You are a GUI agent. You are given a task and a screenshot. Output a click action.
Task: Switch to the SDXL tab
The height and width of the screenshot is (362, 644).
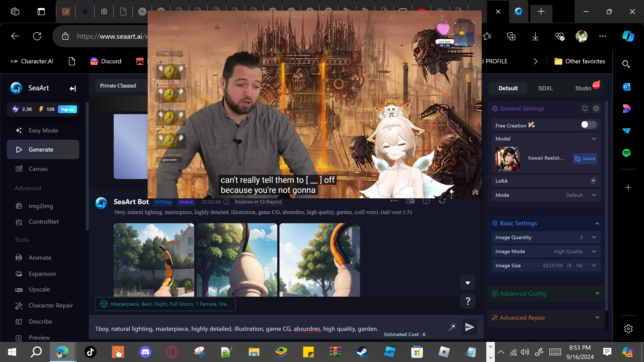click(x=545, y=88)
